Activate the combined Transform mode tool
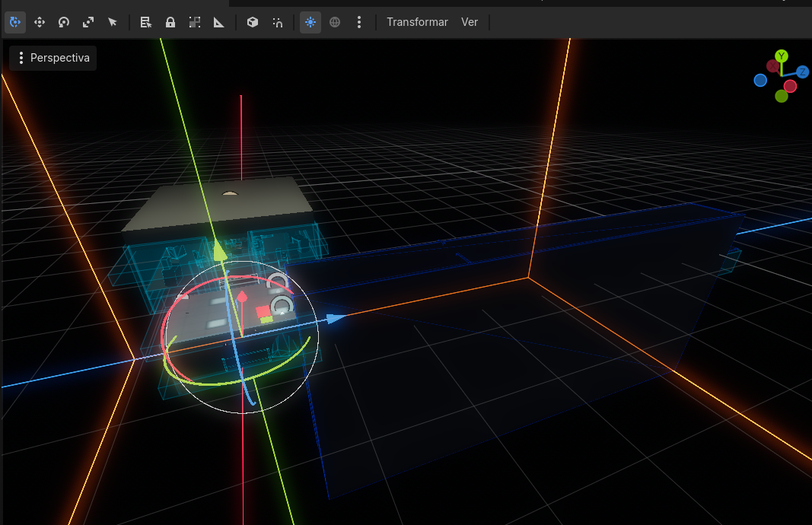 pos(15,22)
